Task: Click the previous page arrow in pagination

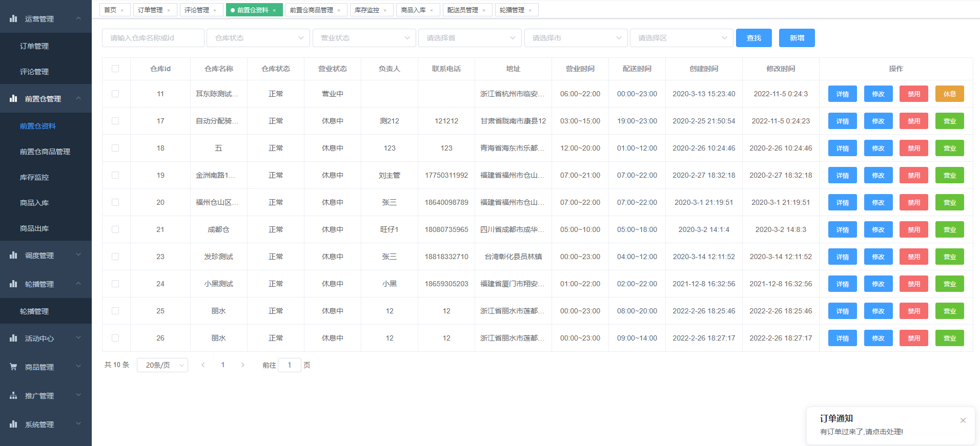Action: (x=203, y=365)
